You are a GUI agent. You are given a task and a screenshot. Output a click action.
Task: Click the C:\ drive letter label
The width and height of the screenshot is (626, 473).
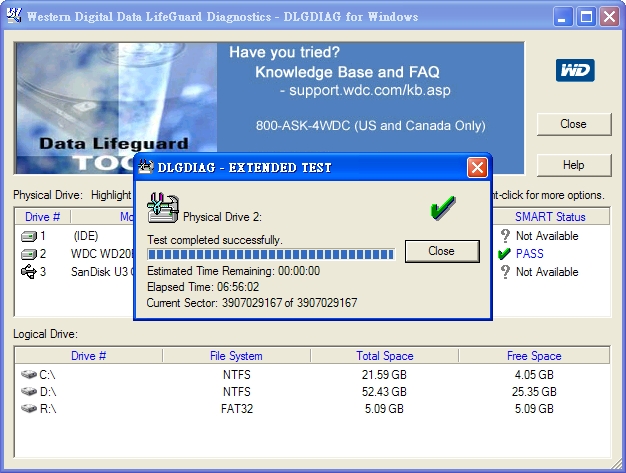(x=48, y=375)
